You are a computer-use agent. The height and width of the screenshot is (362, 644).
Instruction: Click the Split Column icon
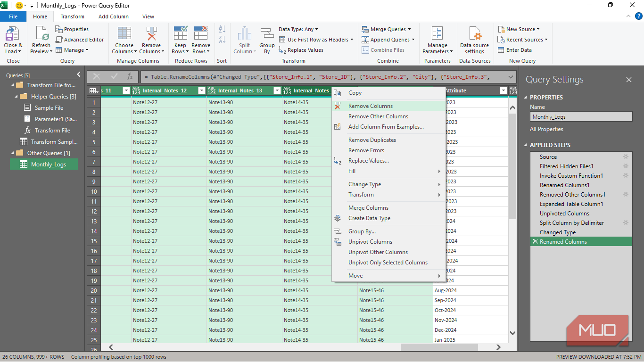(245, 34)
